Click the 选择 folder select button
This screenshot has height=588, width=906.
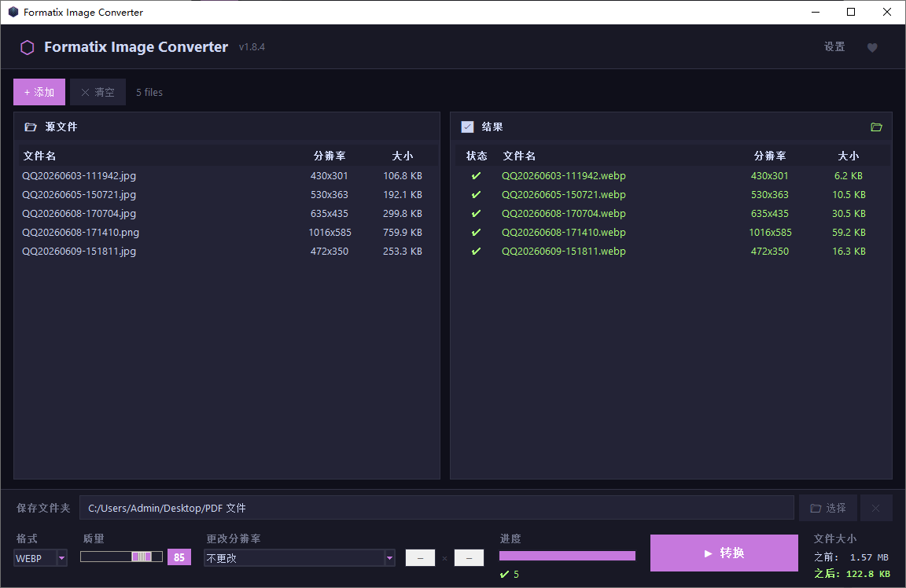828,508
